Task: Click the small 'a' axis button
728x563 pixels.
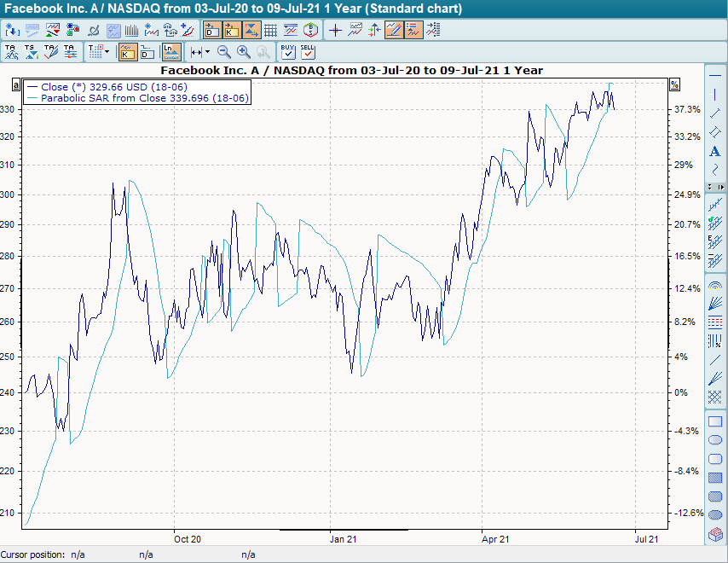Action: pos(14,84)
